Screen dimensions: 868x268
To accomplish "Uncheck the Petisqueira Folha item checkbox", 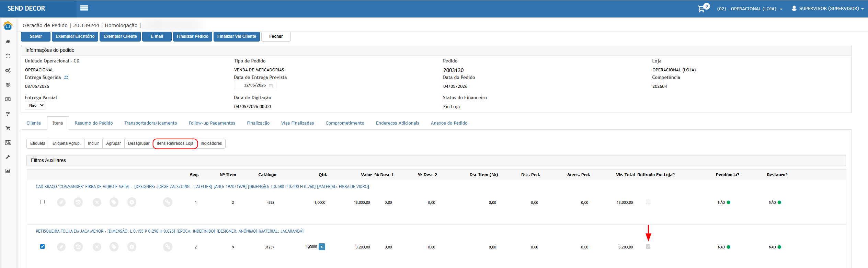I will 42,247.
